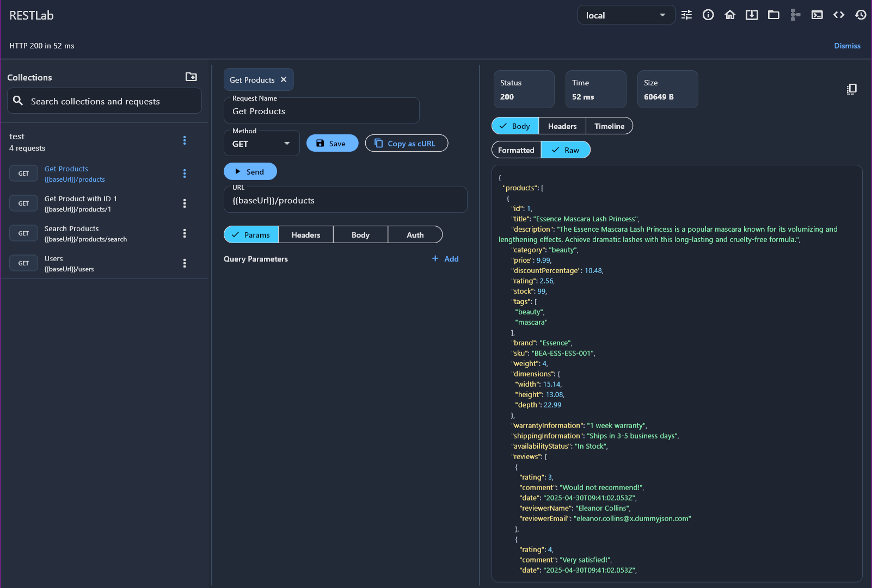Switch to the request Headers tab
Image resolution: width=872 pixels, height=588 pixels.
point(306,235)
